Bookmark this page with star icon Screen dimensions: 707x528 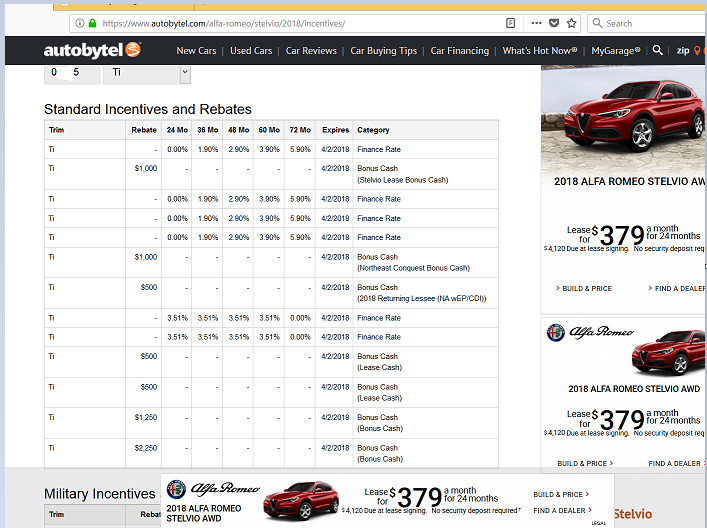[x=571, y=23]
